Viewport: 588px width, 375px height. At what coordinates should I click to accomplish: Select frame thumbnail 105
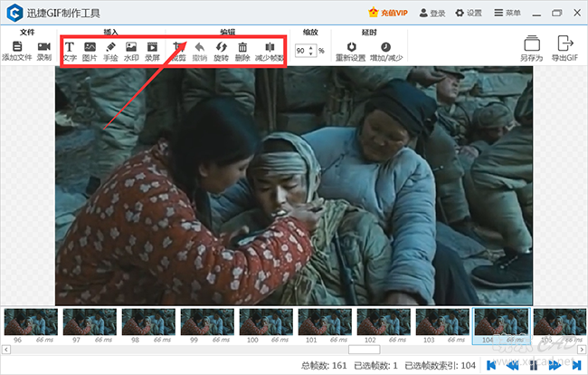pyautogui.click(x=560, y=322)
